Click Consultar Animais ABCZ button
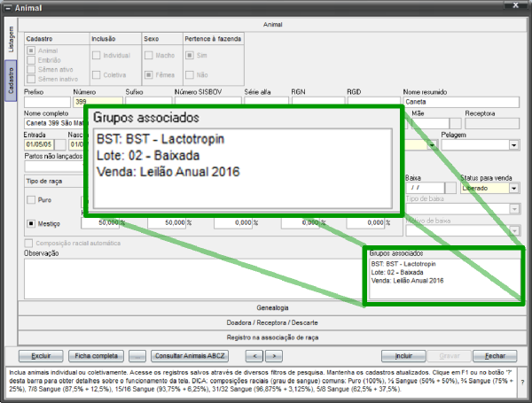This screenshot has height=403, width=532. coord(190,356)
